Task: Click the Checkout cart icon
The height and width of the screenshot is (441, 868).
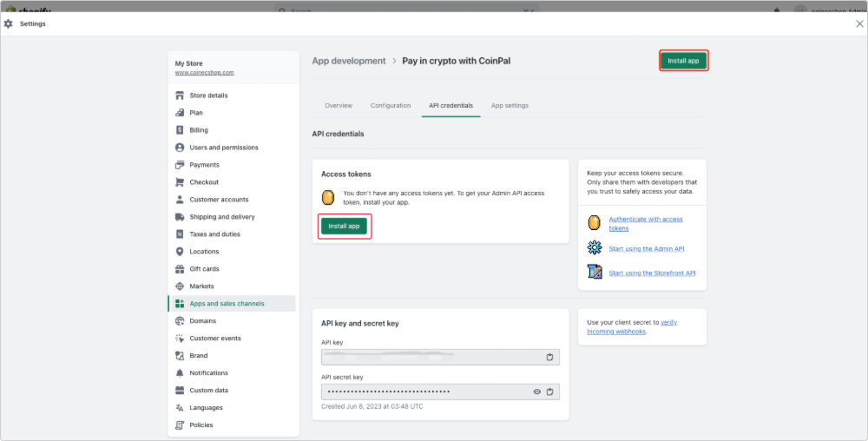Action: coord(180,182)
